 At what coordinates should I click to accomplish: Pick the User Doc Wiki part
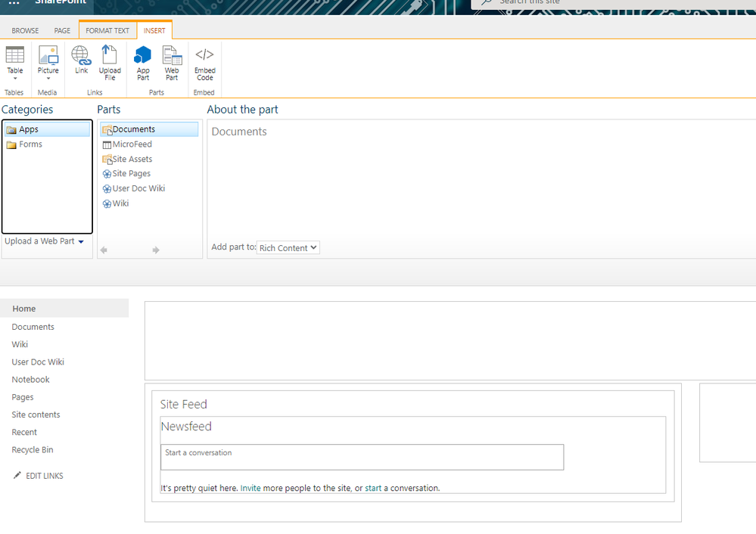tap(133, 188)
